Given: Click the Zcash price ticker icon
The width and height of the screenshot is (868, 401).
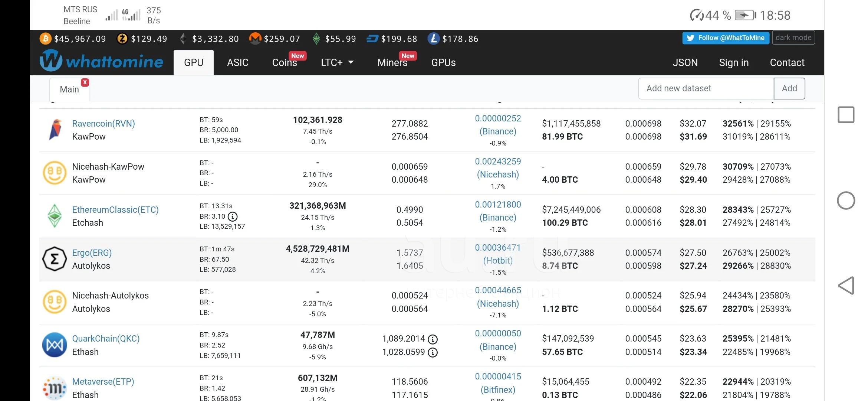Looking at the screenshot, I should pos(122,39).
